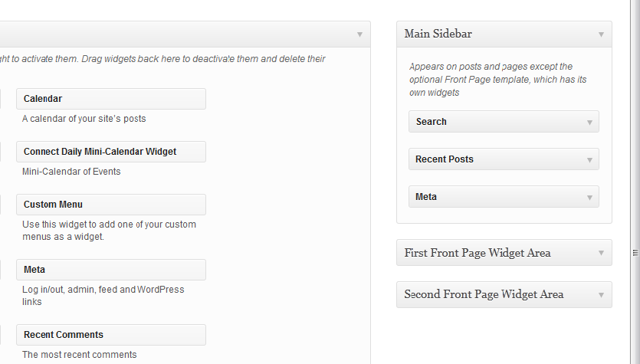
Task: Click the Recent Posts widget title
Action: pos(445,159)
